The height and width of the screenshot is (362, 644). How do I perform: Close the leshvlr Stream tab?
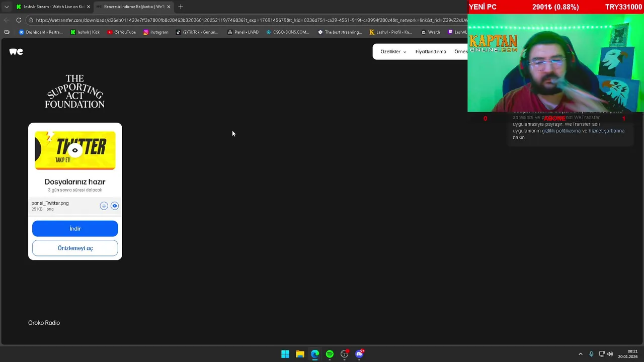pos(88,7)
